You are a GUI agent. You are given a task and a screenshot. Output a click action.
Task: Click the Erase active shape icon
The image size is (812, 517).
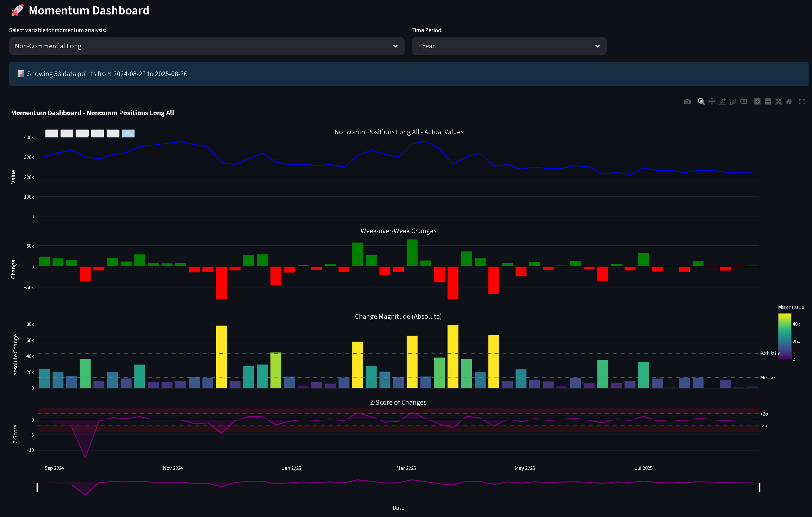pos(743,102)
